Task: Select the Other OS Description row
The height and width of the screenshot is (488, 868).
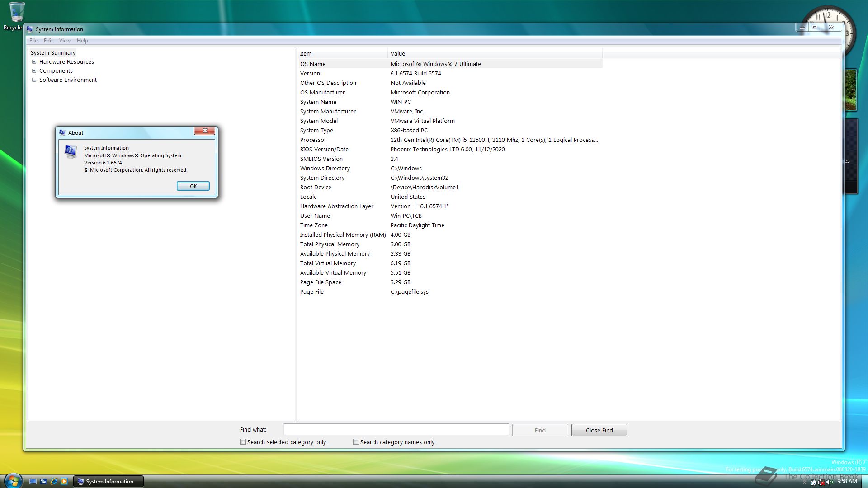Action: click(x=450, y=83)
